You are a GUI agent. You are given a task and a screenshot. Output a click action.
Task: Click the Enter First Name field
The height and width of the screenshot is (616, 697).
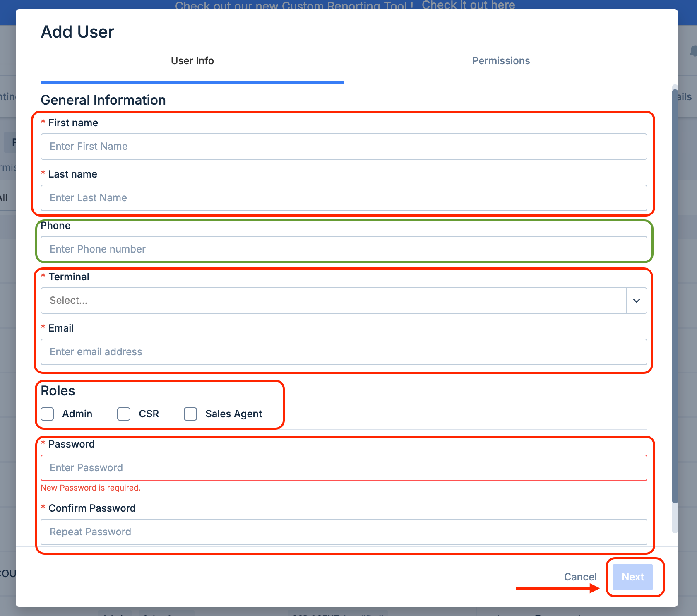[344, 147]
